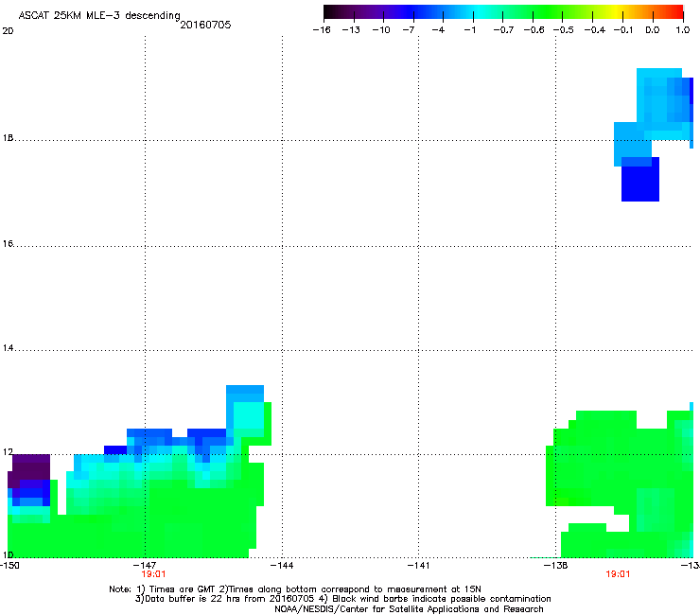Click the latitude axis label "18"
700x615 pixels.
tap(8, 138)
